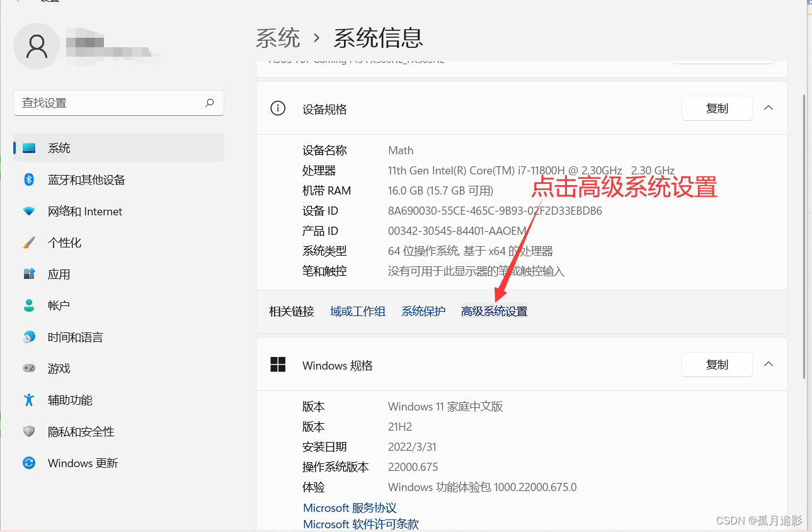Click device name value Math
Viewport: 812px width, 532px height.
[x=401, y=150]
